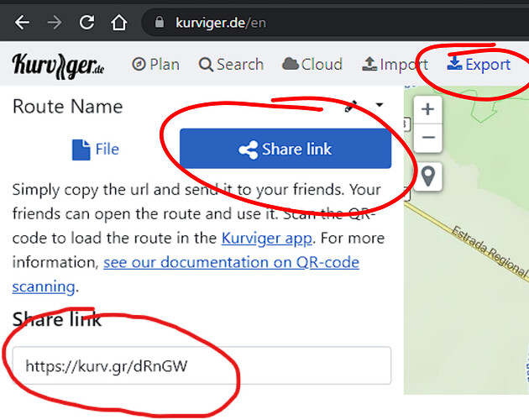
Task: Follow the Kurviger app link
Action: (x=267, y=239)
